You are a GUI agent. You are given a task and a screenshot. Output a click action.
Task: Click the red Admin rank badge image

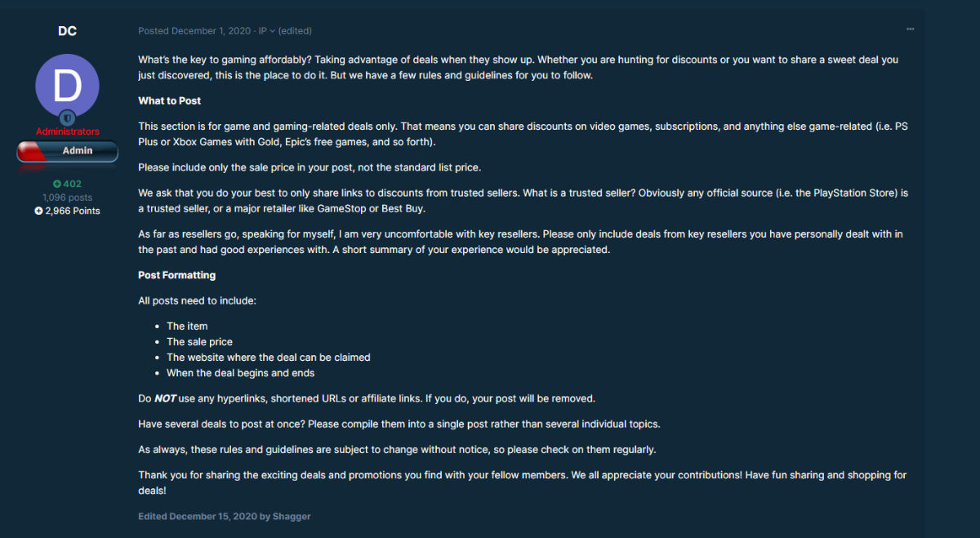[x=68, y=151]
